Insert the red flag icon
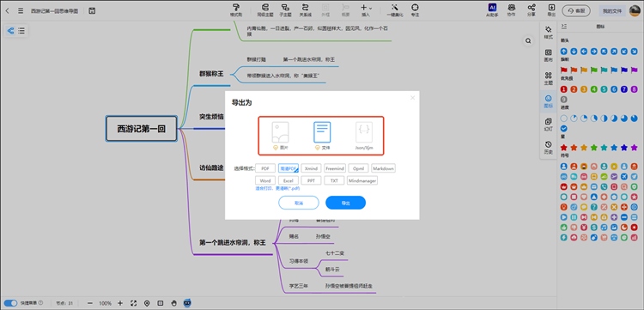This screenshot has height=310, width=644. pyautogui.click(x=564, y=70)
